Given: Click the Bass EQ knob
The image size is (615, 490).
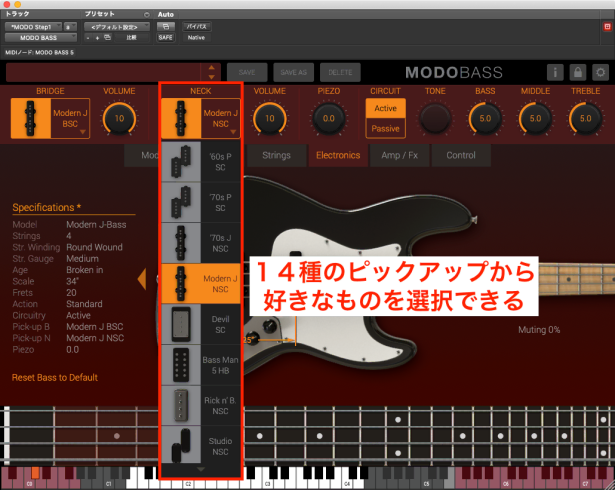Looking at the screenshot, I should 485,118.
